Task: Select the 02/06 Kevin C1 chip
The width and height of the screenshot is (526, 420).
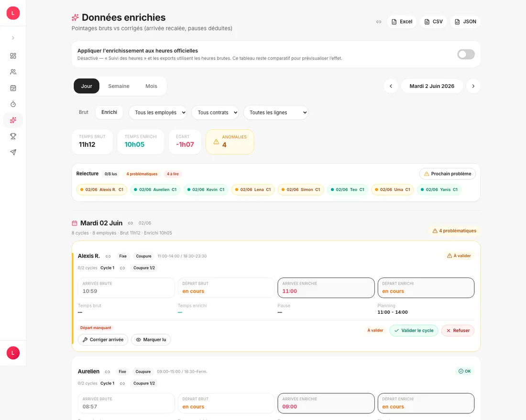Action: pos(206,189)
